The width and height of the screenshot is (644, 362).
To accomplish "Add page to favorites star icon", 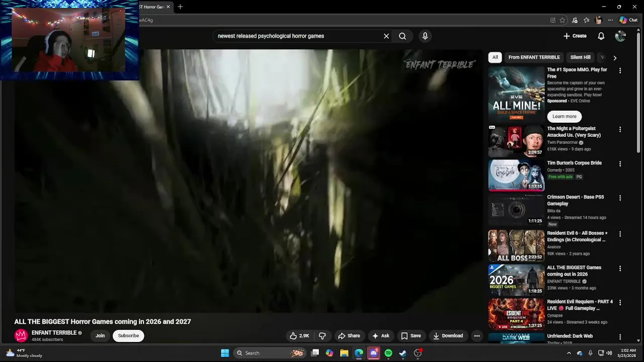I will click(x=562, y=20).
